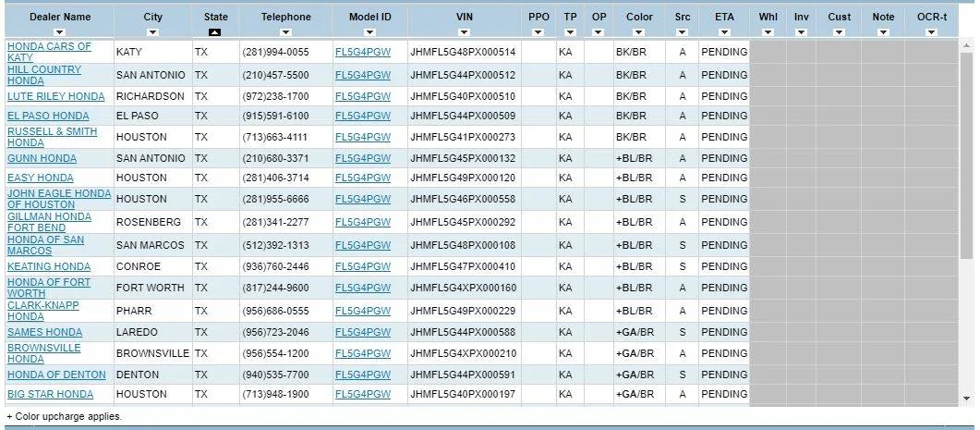Select telephone (512)392-1313
Viewport: 980px width, 430px height.
[275, 245]
